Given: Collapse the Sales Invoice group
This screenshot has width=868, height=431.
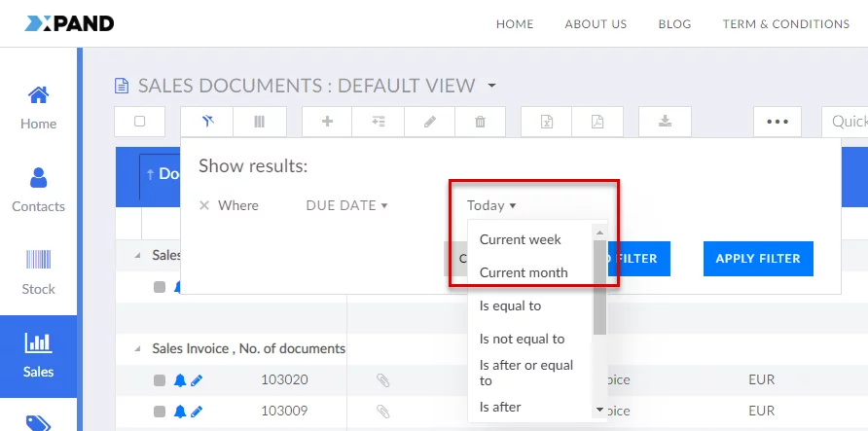Looking at the screenshot, I should (x=137, y=348).
